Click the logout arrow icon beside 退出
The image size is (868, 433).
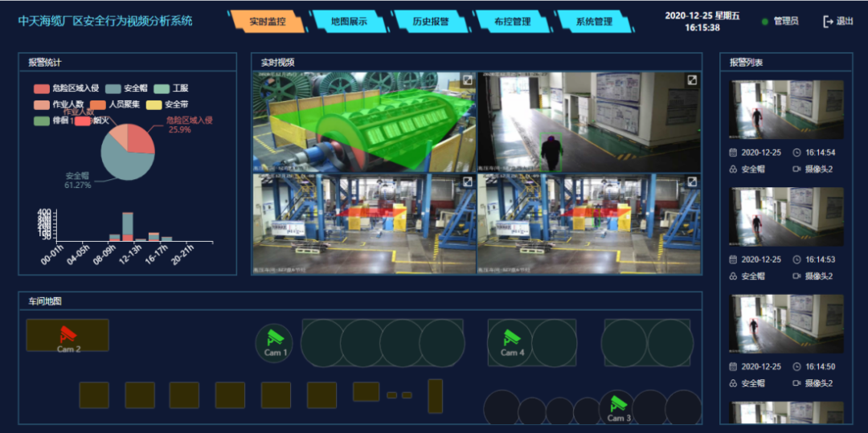point(828,22)
